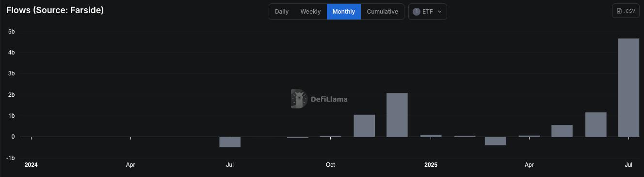Select the Monthly tab
Screen dimensions: 644x177
pos(344,12)
